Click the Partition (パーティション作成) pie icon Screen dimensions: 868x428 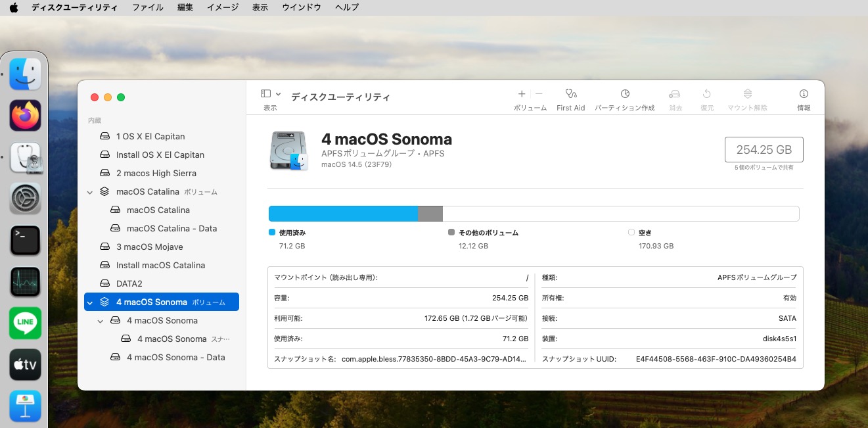[625, 94]
